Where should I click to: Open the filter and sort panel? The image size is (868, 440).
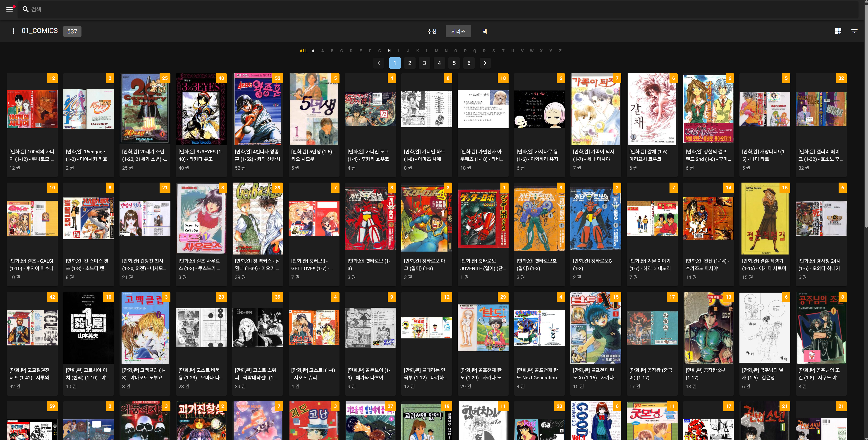[x=854, y=31]
